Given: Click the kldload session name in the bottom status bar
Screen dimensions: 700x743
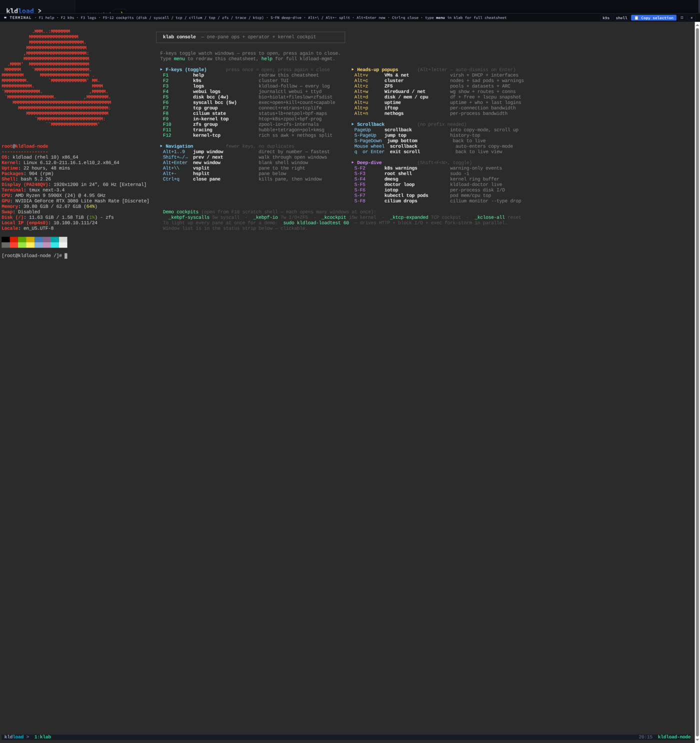Looking at the screenshot, I should click(14, 736).
